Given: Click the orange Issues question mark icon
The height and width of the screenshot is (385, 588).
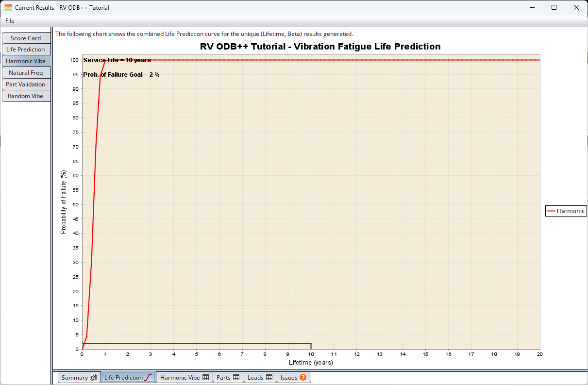Looking at the screenshot, I should [303, 377].
